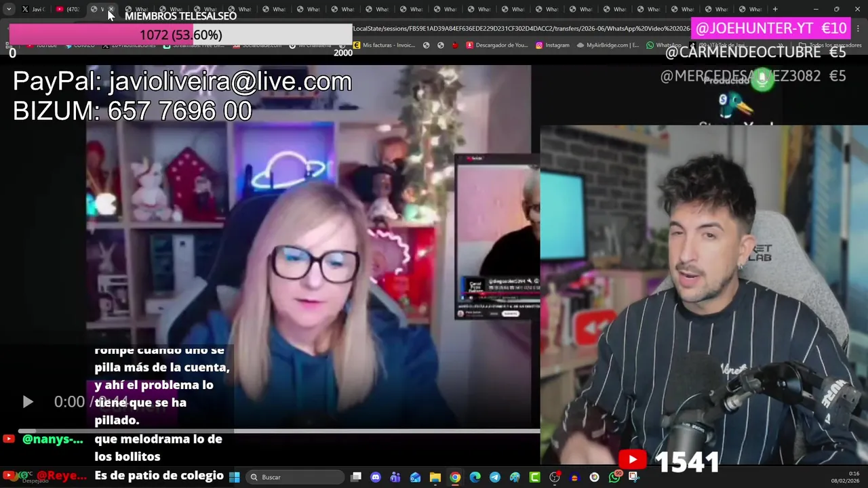The height and width of the screenshot is (488, 868).
Task: Open Microsoft Teams from the taskbar
Action: [x=395, y=477]
